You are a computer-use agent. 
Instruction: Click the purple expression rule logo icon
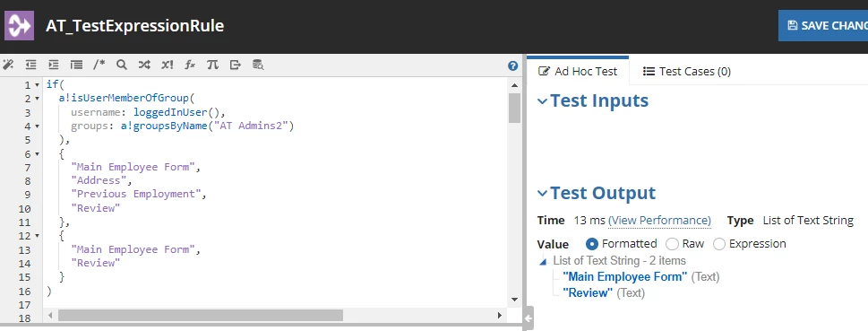[20, 25]
